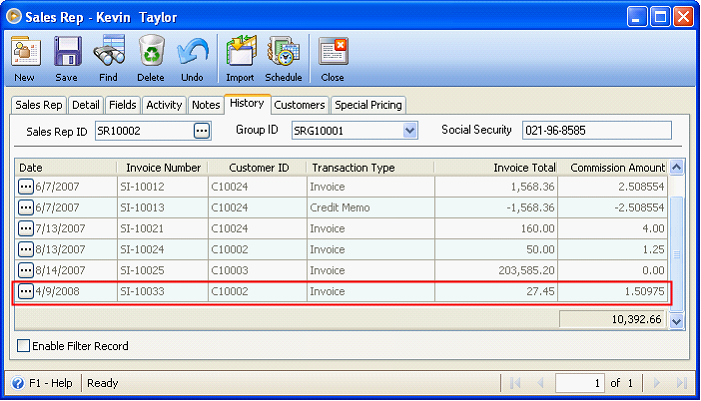Screen dimensions: 701x401
Task: Open the F1 Help icon
Action: 18,383
